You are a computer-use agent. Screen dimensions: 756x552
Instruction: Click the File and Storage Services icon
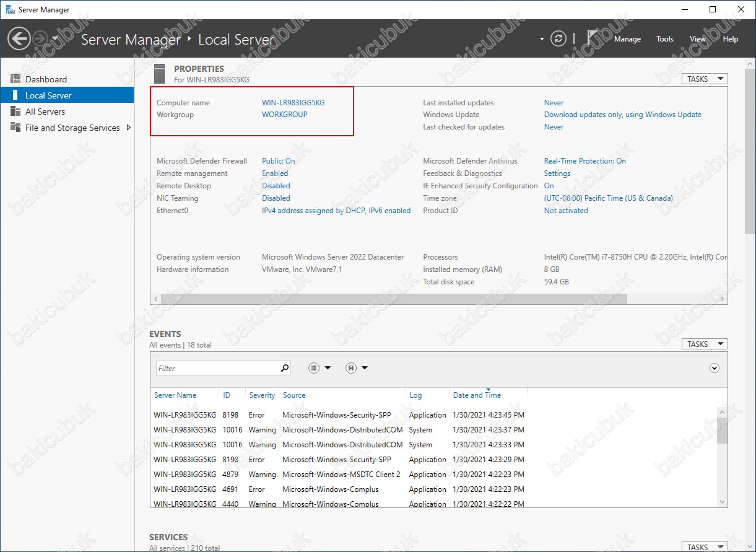[x=15, y=128]
